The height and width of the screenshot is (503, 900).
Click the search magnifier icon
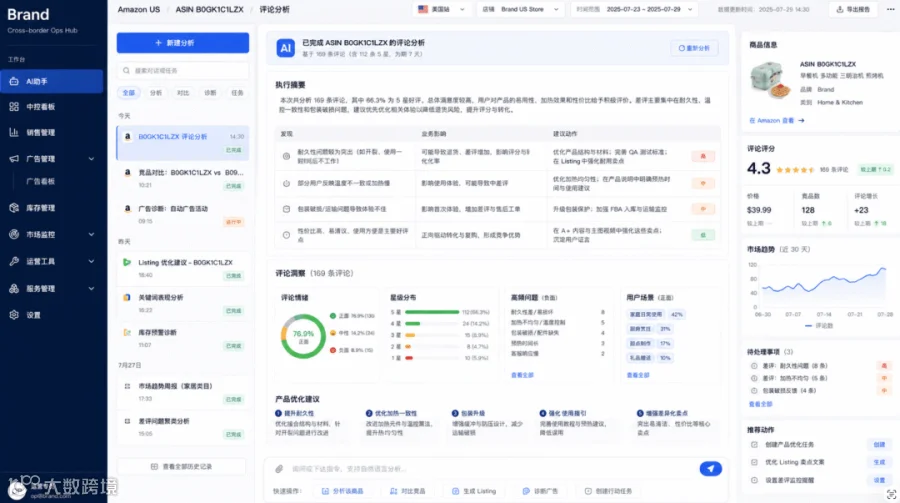126,71
